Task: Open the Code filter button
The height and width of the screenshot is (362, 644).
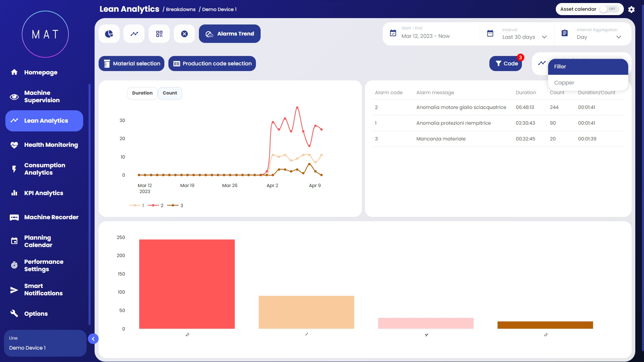Action: [505, 64]
